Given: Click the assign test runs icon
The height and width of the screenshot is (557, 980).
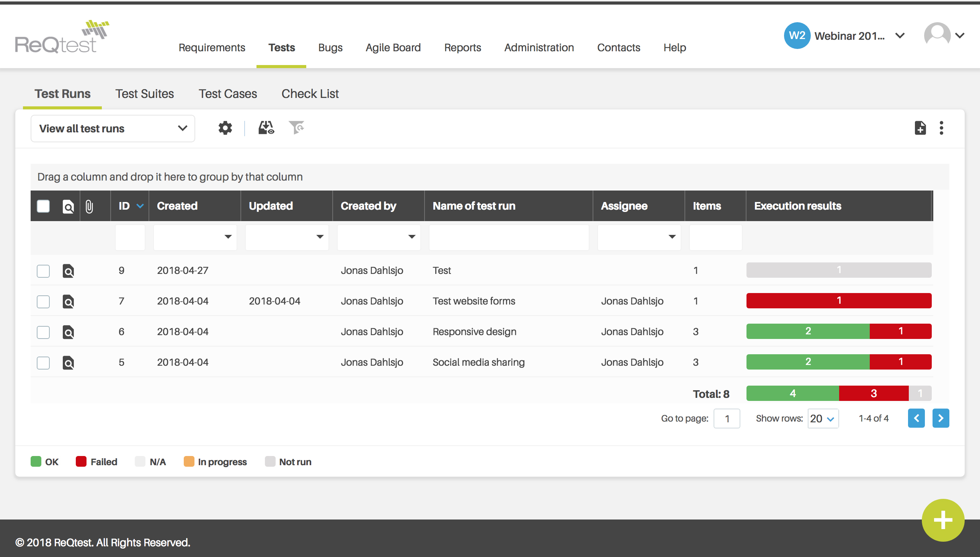Looking at the screenshot, I should pyautogui.click(x=265, y=128).
